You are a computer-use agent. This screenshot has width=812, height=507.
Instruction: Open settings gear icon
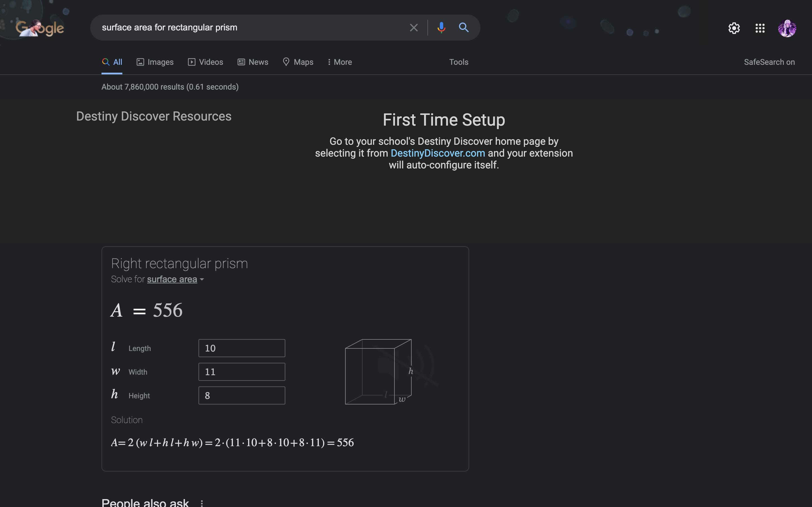[734, 28]
